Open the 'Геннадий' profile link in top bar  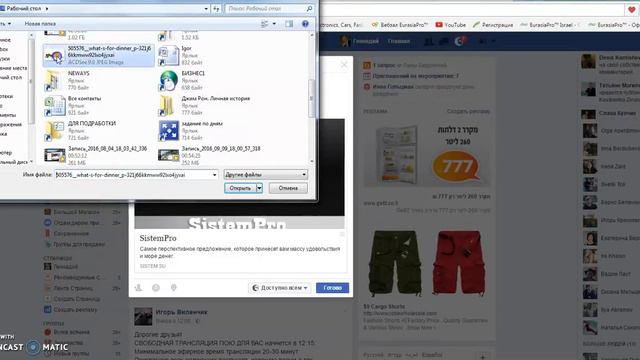pyautogui.click(x=360, y=41)
